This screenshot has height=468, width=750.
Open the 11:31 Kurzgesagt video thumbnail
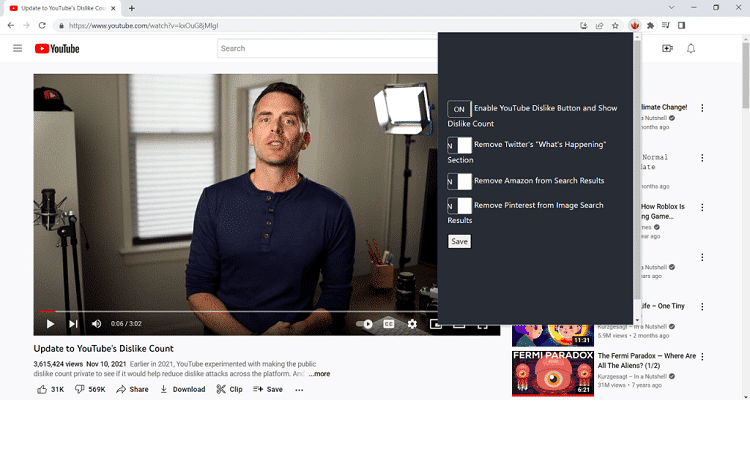(x=552, y=335)
